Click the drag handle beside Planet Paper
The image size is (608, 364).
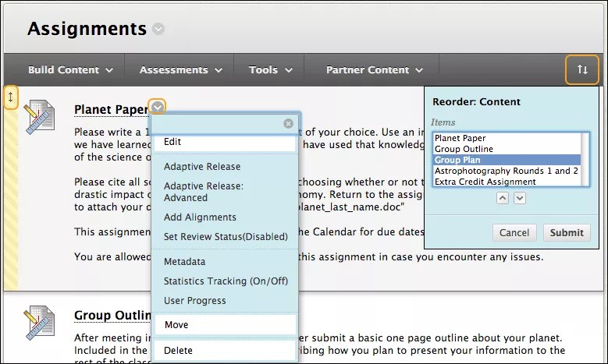10,97
